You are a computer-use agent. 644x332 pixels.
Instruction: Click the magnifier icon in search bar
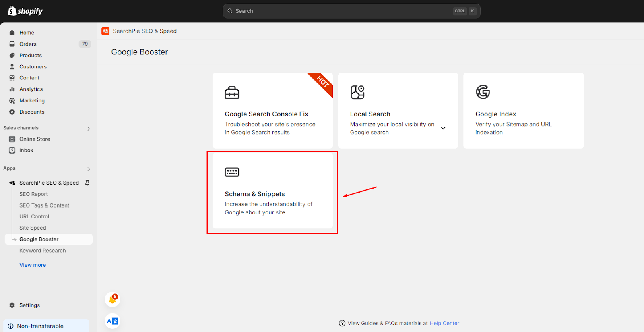[x=230, y=11]
